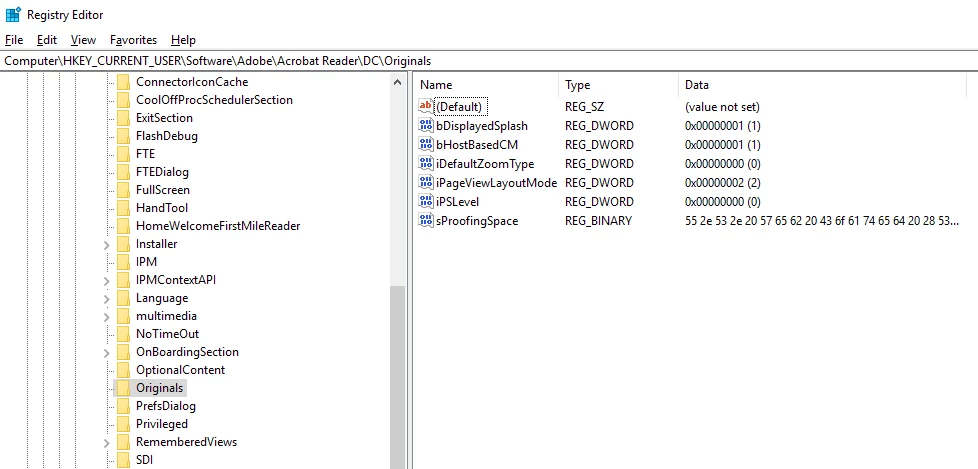Click the PrefsDialog folder icon
The height and width of the screenshot is (469, 978).
click(x=123, y=406)
